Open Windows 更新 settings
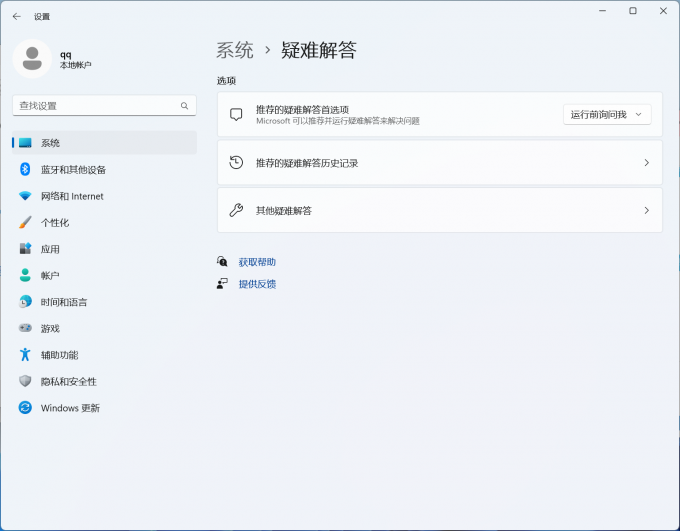680x531 pixels. 105,408
